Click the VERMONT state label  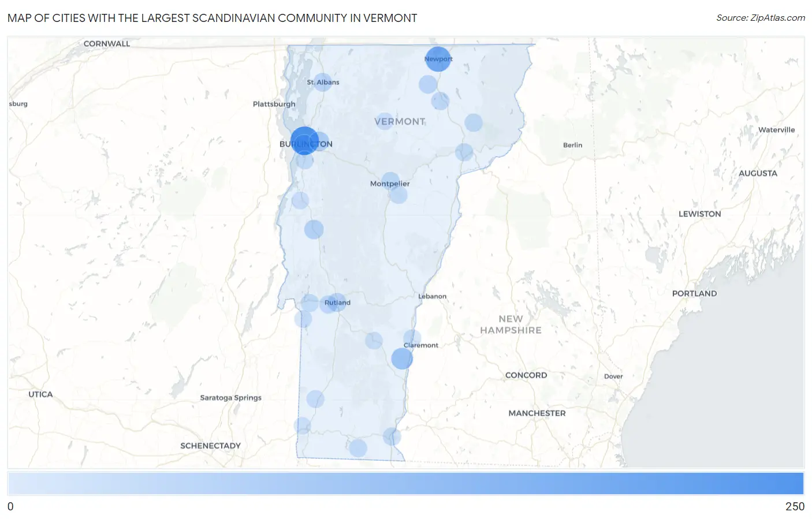400,121
